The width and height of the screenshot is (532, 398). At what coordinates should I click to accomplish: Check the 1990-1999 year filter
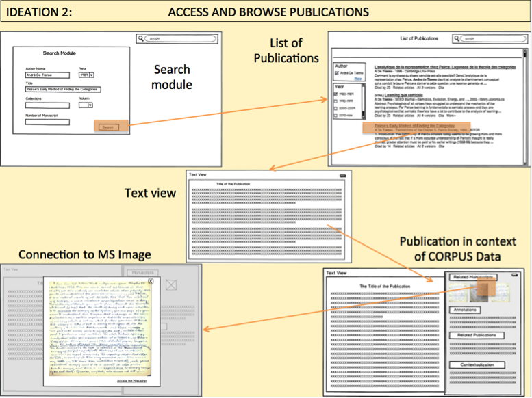coord(336,101)
